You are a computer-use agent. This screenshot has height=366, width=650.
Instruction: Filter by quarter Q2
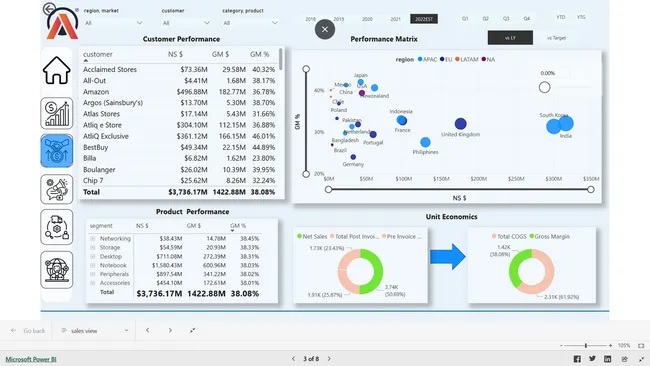tap(485, 19)
